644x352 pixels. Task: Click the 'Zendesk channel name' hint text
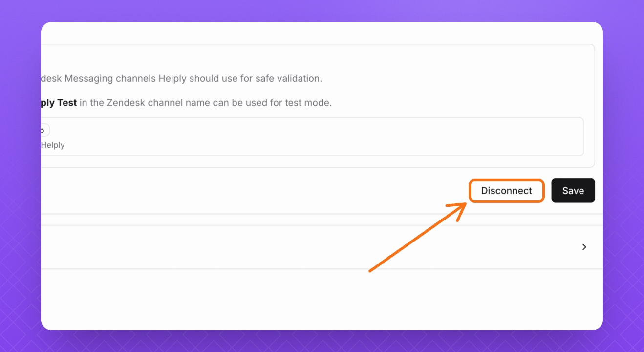click(x=159, y=103)
